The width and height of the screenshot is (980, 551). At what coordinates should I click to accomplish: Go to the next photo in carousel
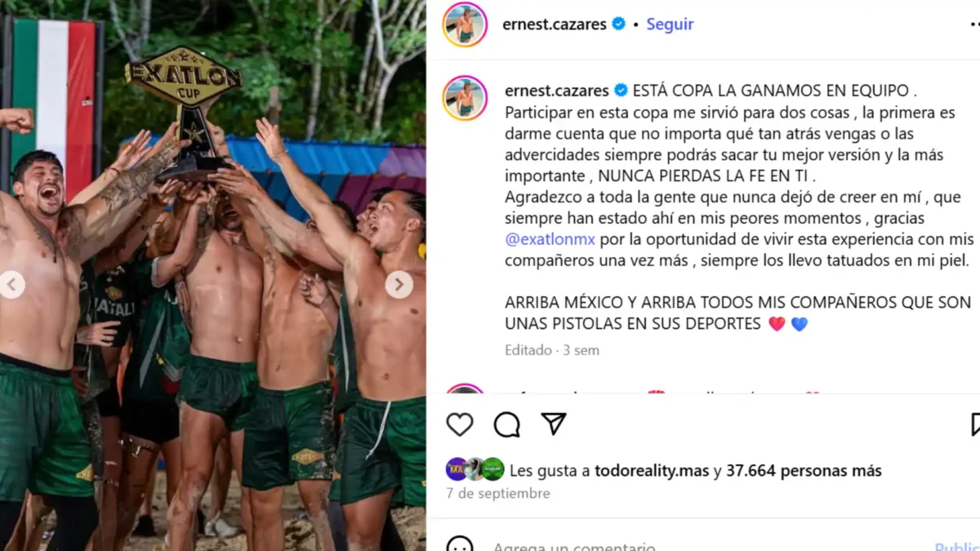point(399,285)
